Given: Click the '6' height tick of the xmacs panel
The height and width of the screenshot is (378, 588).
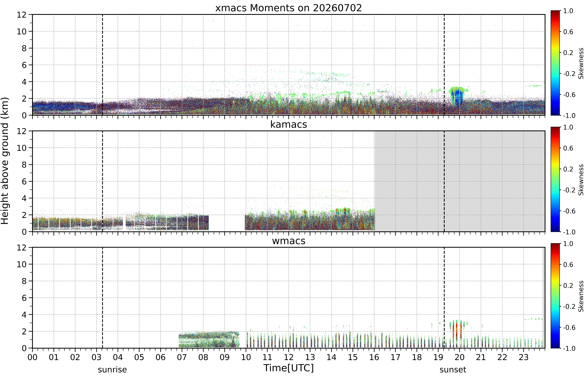Looking at the screenshot, I should [24, 65].
